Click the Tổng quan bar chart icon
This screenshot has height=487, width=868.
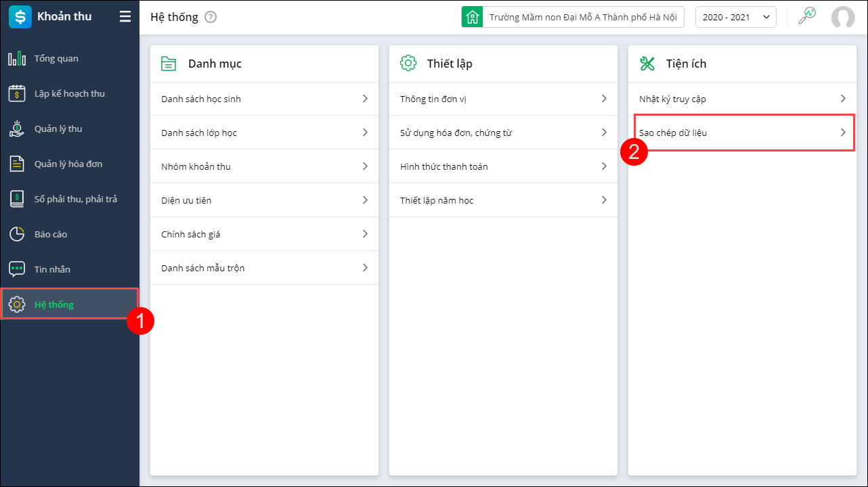pos(17,59)
